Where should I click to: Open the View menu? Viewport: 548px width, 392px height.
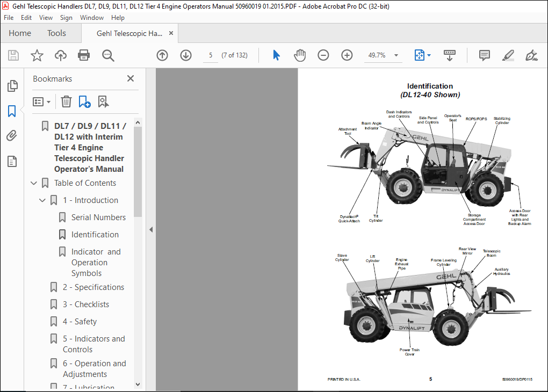46,18
